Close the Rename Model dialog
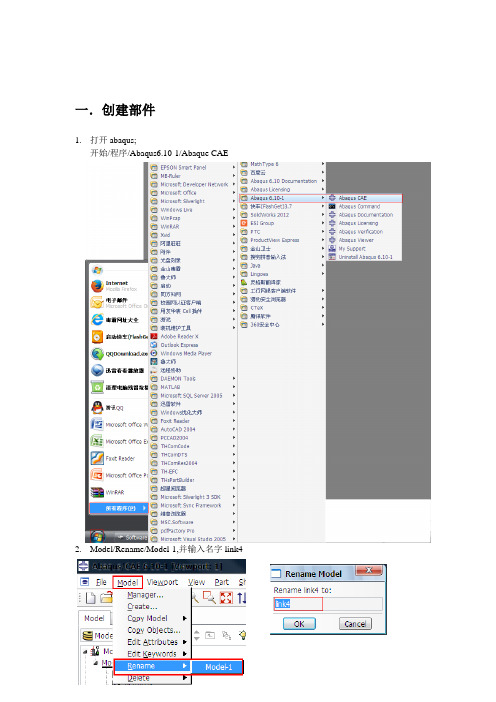Screen dimensions: 496x702 pos(369,570)
